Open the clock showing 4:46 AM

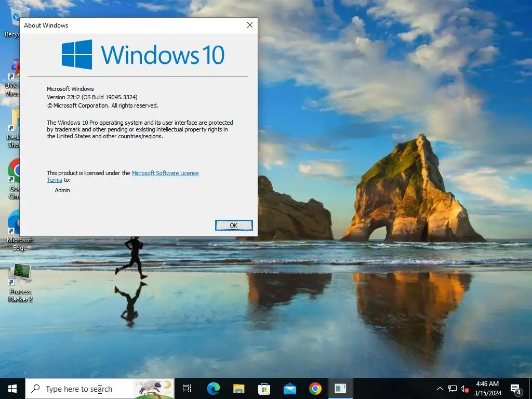click(x=487, y=389)
